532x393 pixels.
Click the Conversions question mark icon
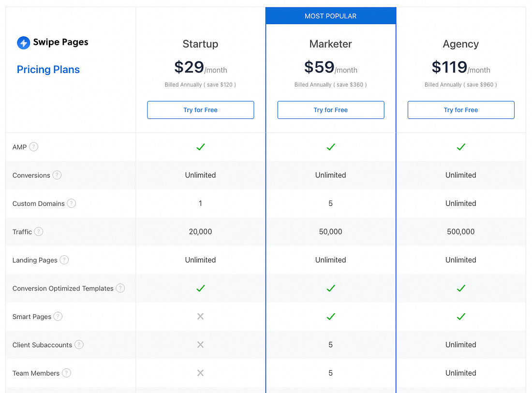pyautogui.click(x=57, y=175)
